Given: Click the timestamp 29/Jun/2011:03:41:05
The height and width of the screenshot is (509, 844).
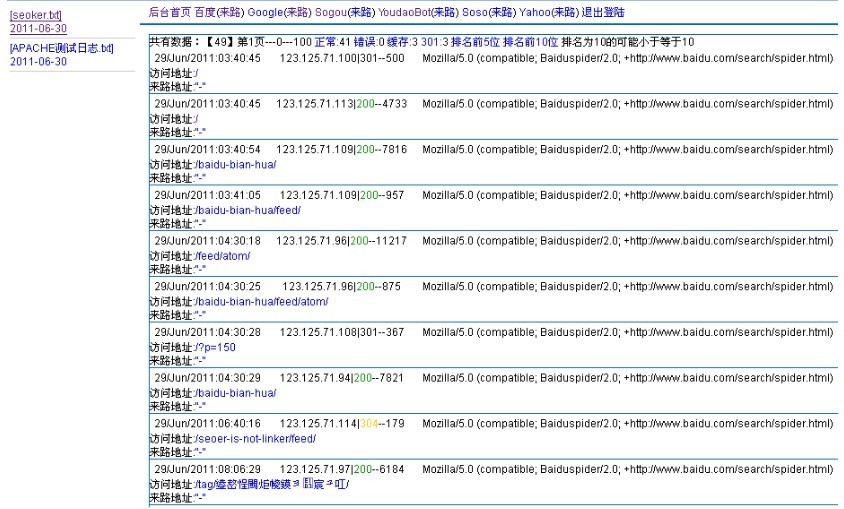Looking at the screenshot, I should pyautogui.click(x=207, y=195).
